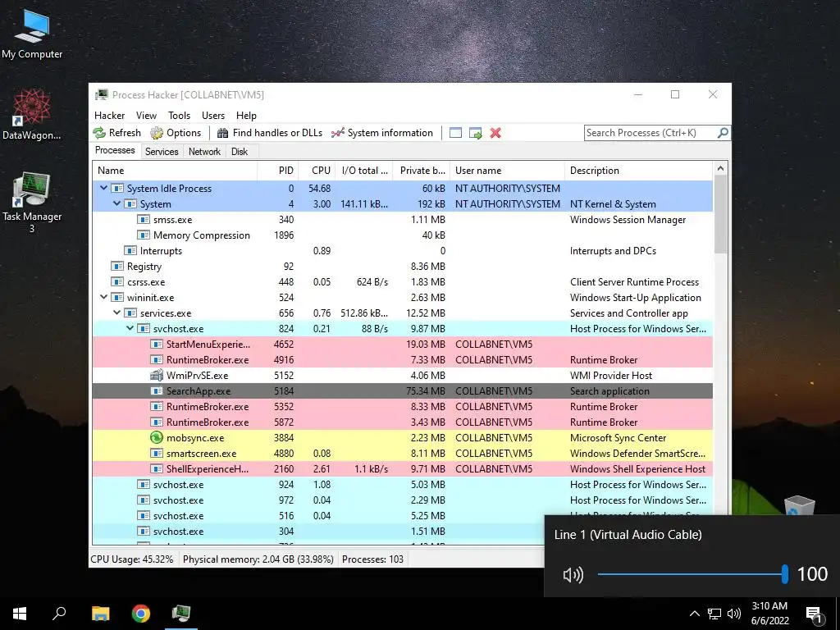Click the Windows Start button

20,614
